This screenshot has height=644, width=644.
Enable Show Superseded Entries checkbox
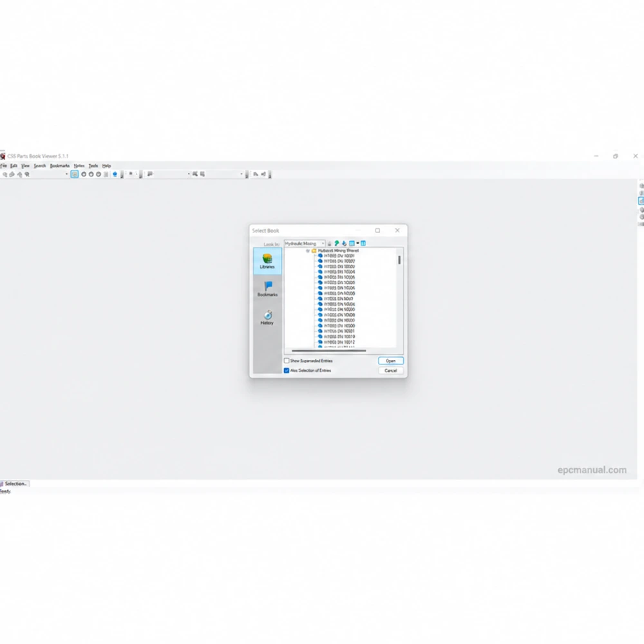pyautogui.click(x=287, y=361)
